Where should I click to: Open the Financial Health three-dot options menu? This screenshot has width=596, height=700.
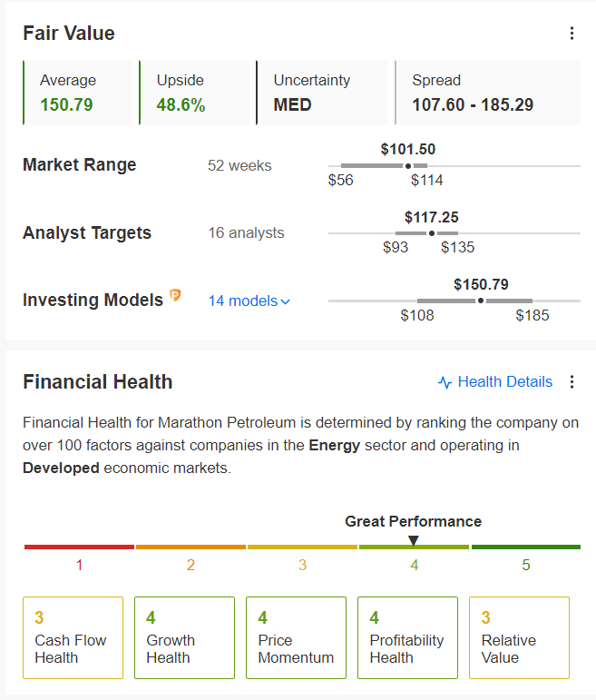point(572,381)
